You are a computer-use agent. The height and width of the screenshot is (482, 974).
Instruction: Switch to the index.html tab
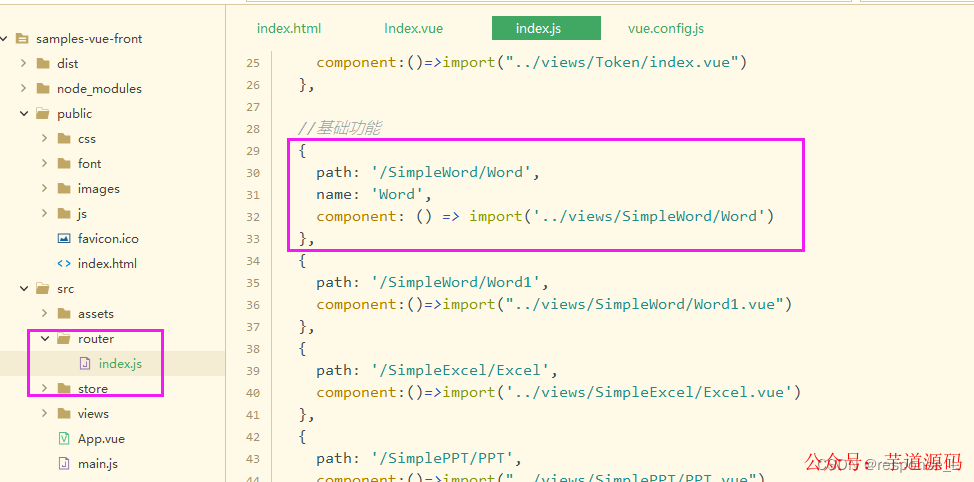pos(289,29)
